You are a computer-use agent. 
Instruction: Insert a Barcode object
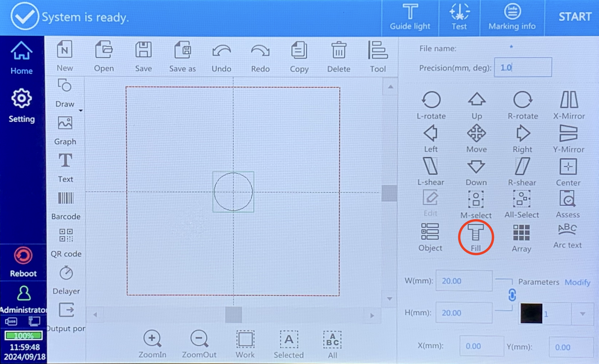[66, 206]
